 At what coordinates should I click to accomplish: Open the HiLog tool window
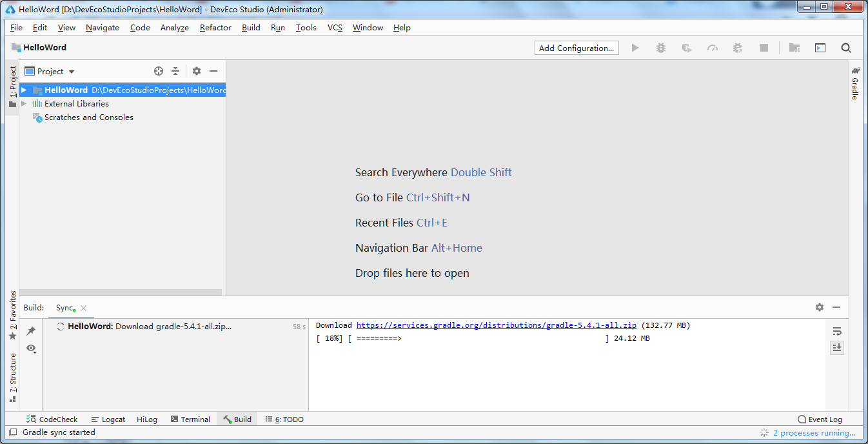(147, 419)
